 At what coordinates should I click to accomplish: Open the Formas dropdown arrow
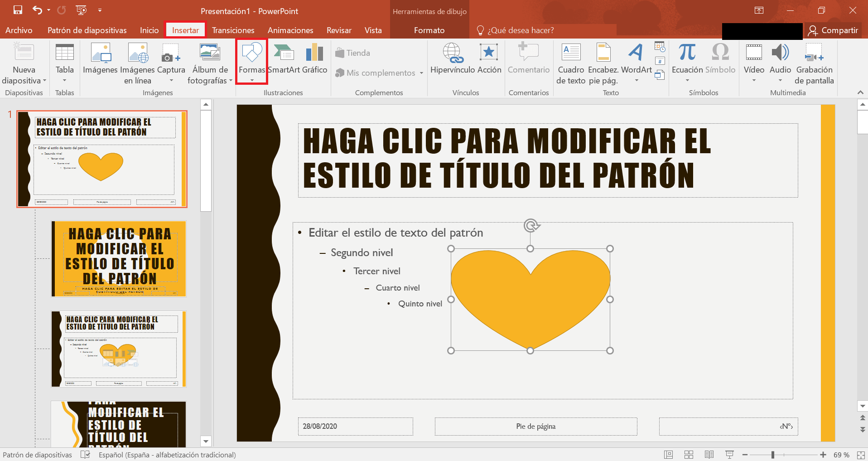[x=251, y=80]
